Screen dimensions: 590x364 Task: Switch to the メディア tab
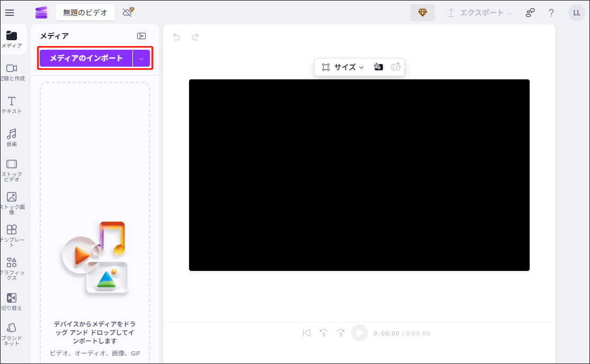(11, 39)
